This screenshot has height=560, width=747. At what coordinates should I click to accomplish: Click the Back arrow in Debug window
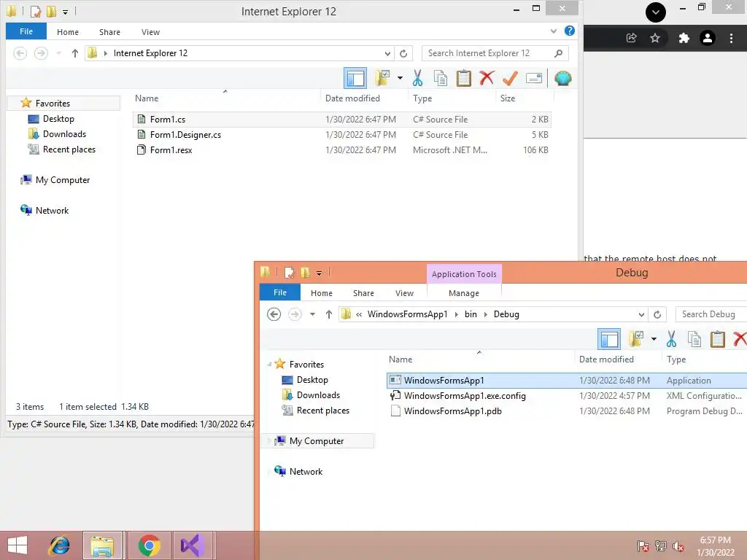pyautogui.click(x=274, y=314)
